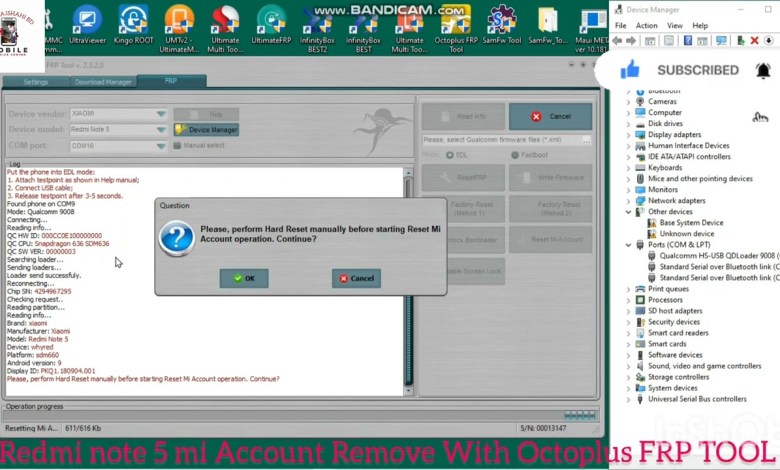Collapse Other devices tree node
Image resolution: width=780 pixels, height=470 pixels.
628,212
